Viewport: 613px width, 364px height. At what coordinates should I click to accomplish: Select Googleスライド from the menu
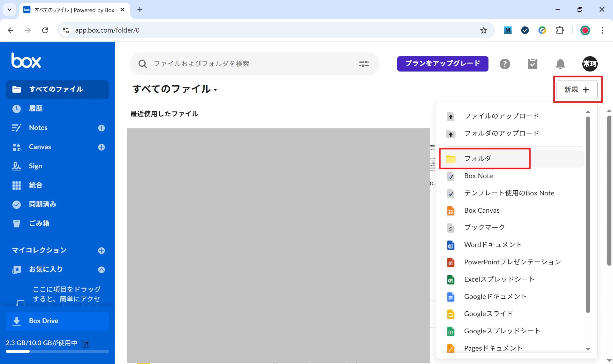coord(513,314)
